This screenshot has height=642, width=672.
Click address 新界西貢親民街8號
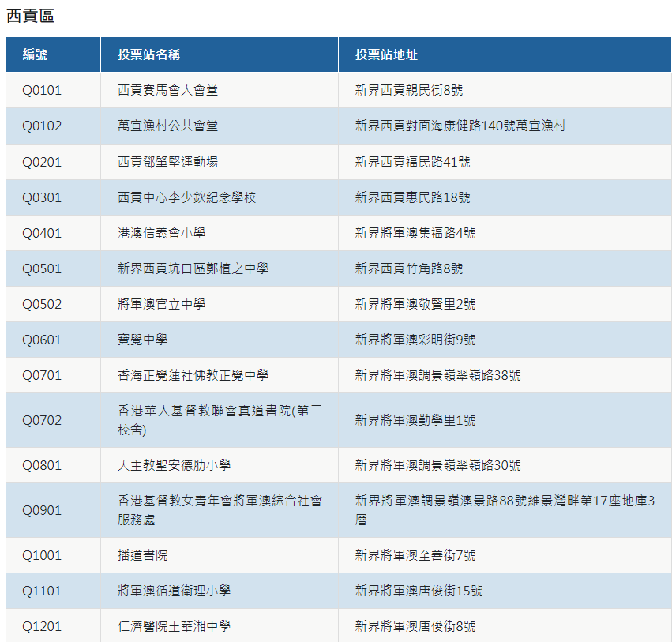[409, 90]
